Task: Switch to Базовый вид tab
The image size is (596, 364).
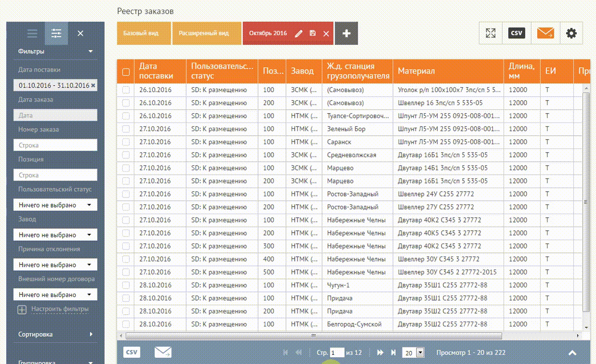Action: [x=141, y=34]
